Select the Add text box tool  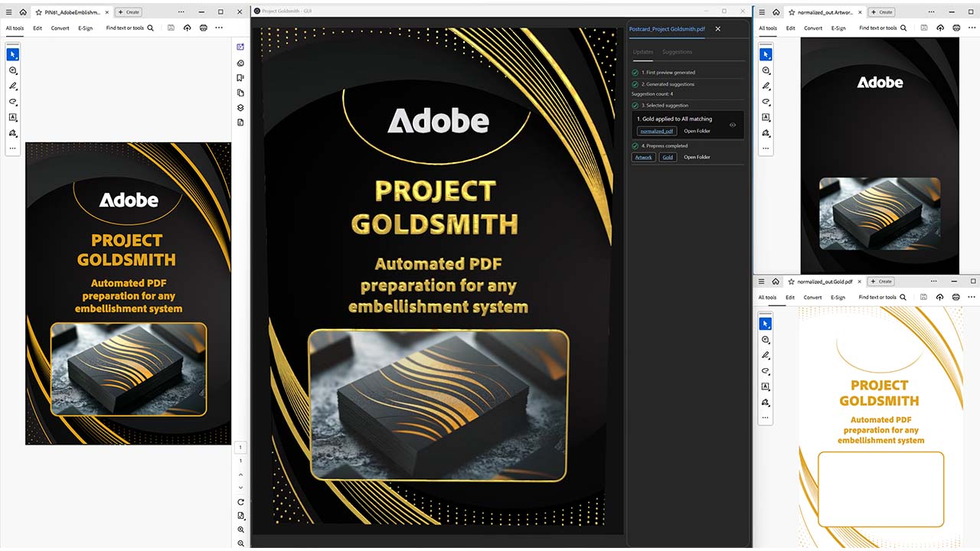pyautogui.click(x=12, y=117)
